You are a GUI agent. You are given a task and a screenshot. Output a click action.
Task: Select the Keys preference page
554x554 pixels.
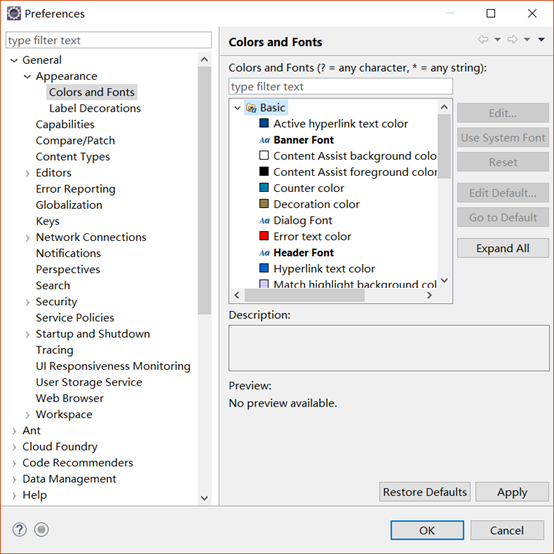click(47, 221)
